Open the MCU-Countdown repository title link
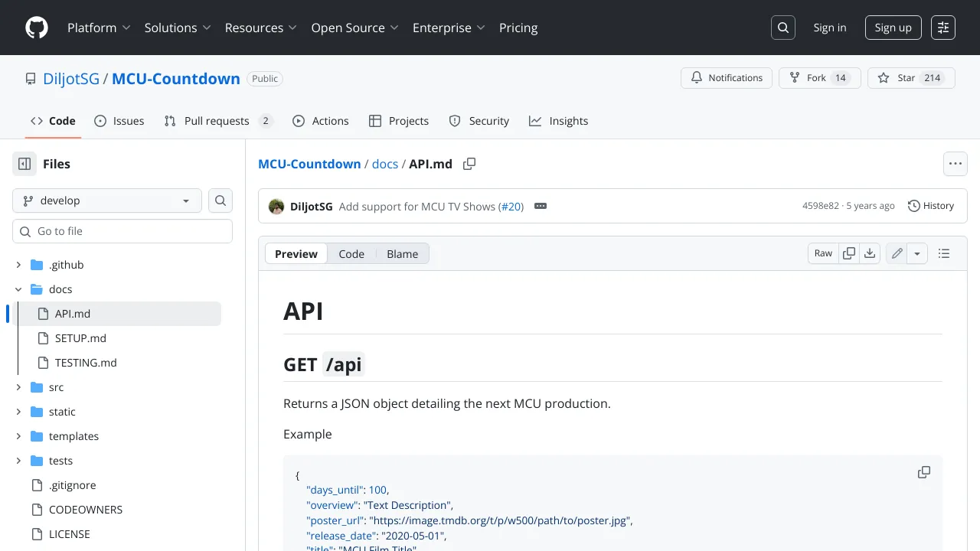Image resolution: width=980 pixels, height=551 pixels. point(176,79)
